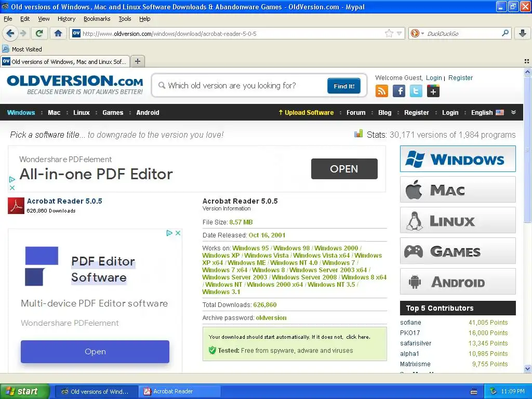Select the Mac platform sidebar button

coord(458,190)
